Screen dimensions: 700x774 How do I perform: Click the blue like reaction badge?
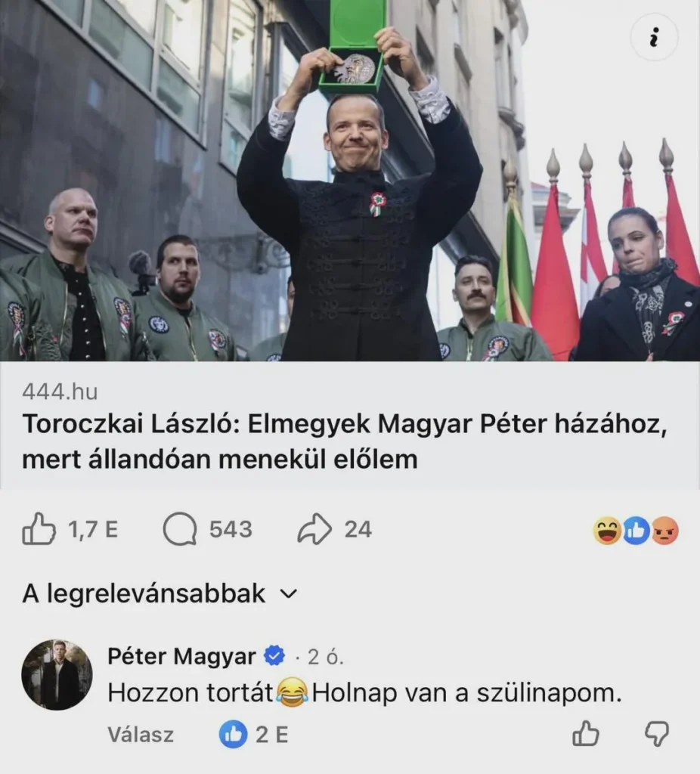tap(637, 531)
